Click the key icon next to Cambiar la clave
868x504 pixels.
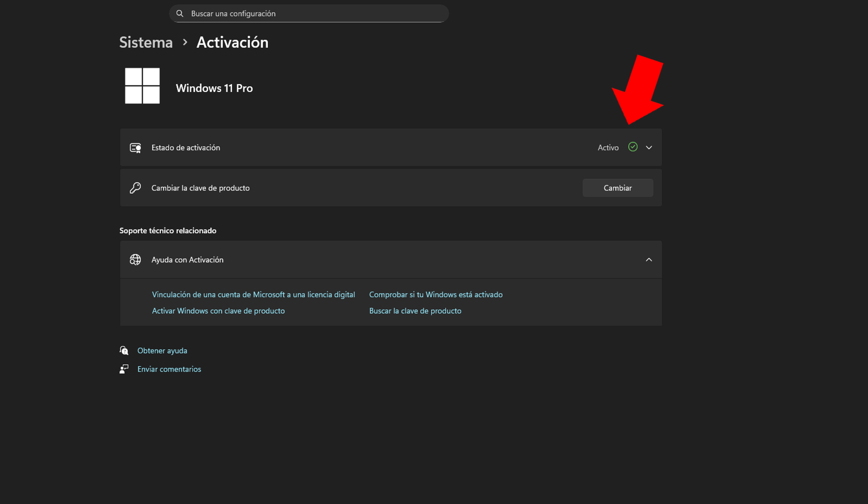135,187
